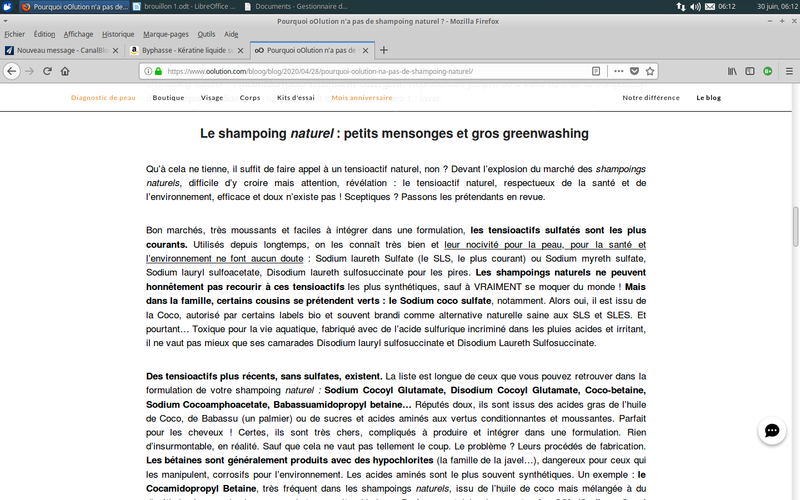Click the URL address field
This screenshot has height=500, width=800.
(x=370, y=71)
